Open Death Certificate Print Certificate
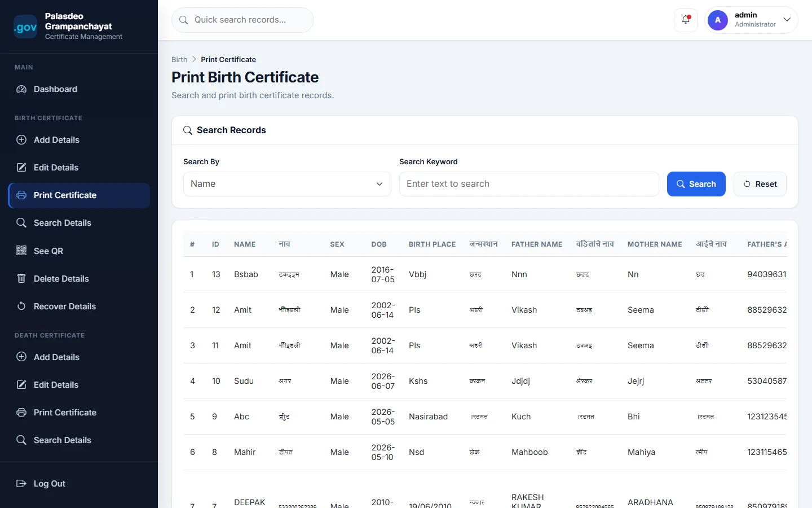The height and width of the screenshot is (508, 812). click(x=79, y=413)
